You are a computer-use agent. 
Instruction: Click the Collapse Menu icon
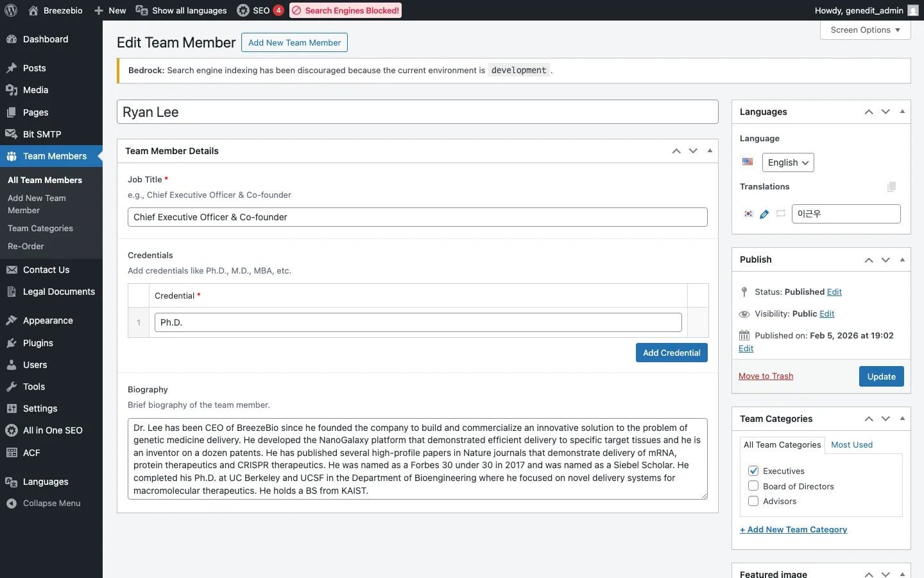tap(12, 504)
